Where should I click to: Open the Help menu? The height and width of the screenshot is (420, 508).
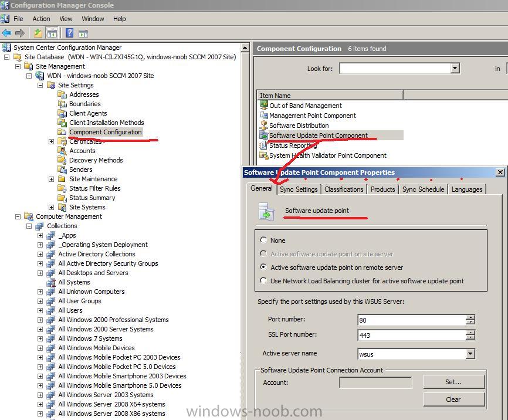click(x=119, y=19)
